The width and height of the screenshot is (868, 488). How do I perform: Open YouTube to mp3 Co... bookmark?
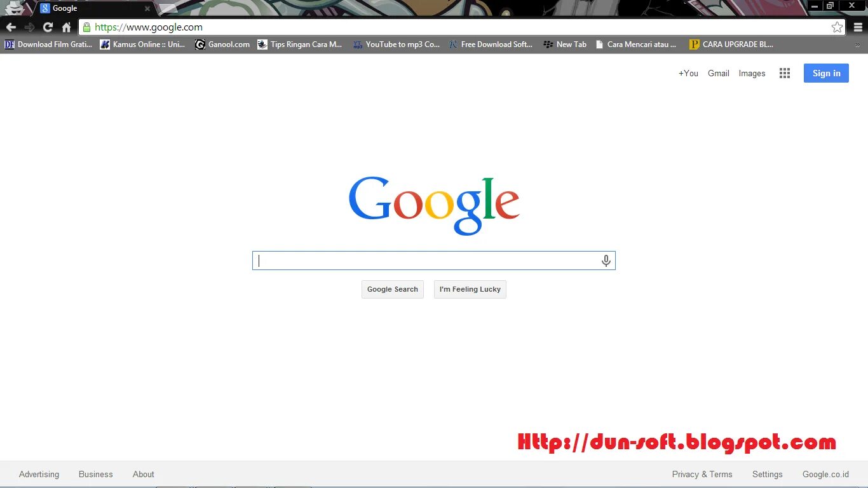(397, 44)
